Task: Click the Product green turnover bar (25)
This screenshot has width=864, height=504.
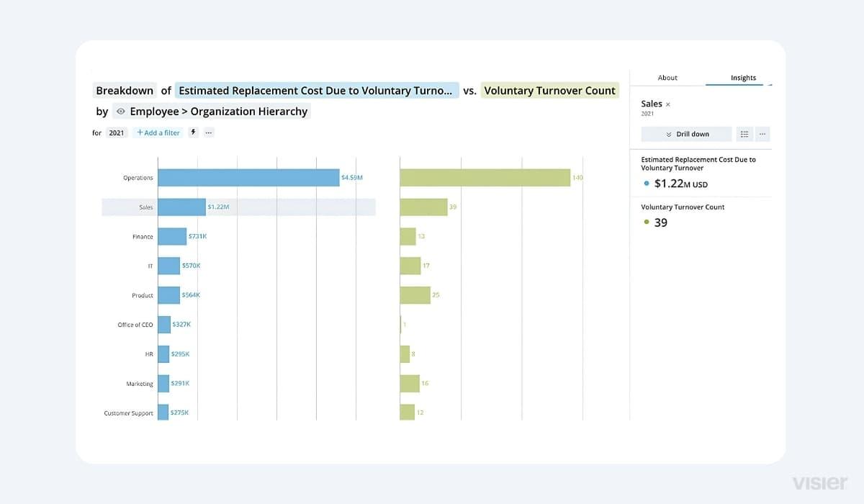Action: [x=415, y=295]
